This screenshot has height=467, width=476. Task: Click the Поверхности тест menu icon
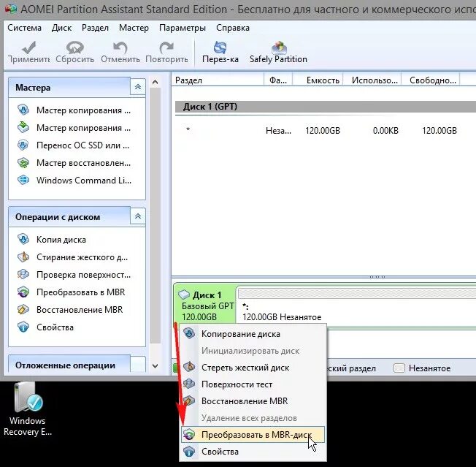click(189, 384)
